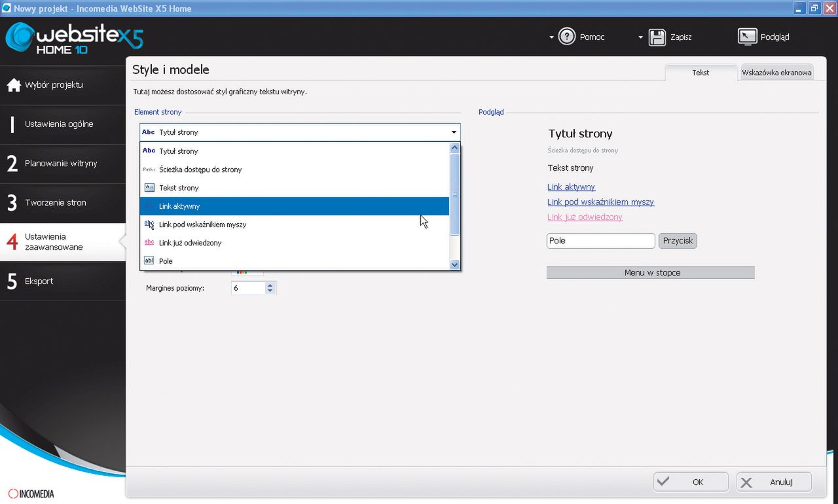Image resolution: width=838 pixels, height=504 pixels.
Task: Click the Margines poziomy input field
Action: coord(248,288)
